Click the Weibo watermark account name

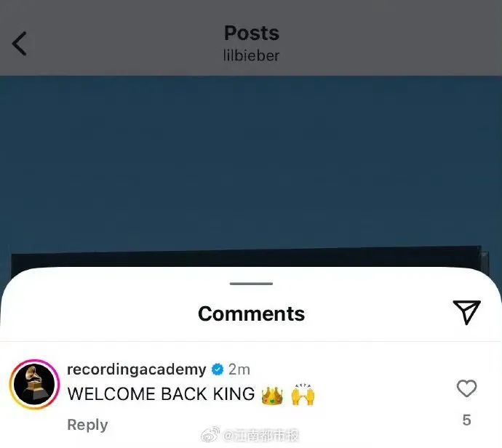pyautogui.click(x=261, y=436)
